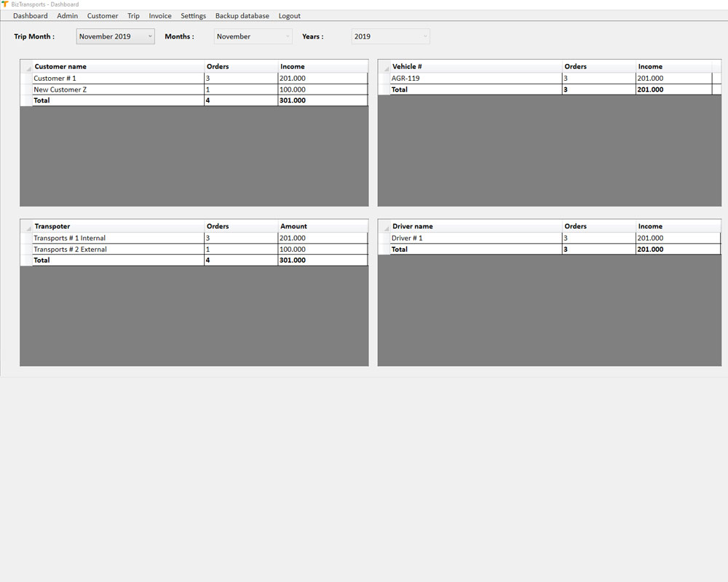Image resolution: width=728 pixels, height=582 pixels.
Task: Sort by Vehicle # column header
Action: [x=476, y=66]
